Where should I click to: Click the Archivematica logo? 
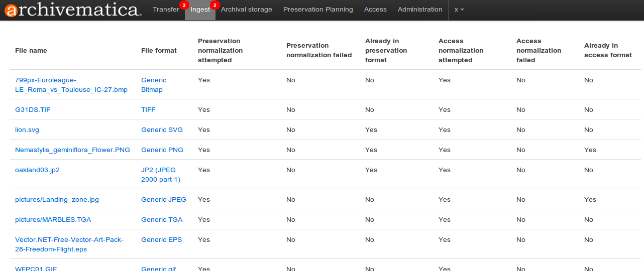72,10
